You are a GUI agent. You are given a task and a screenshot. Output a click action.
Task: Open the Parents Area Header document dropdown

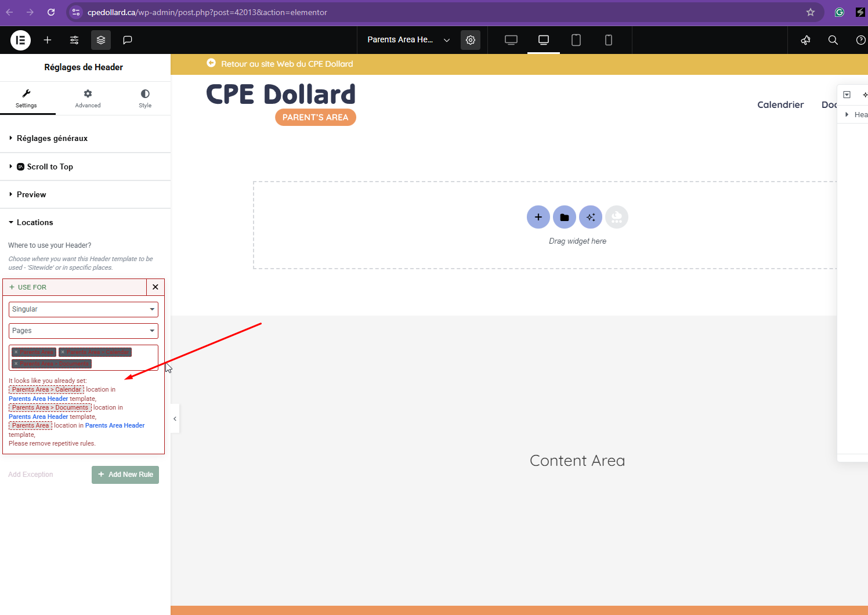click(x=409, y=40)
